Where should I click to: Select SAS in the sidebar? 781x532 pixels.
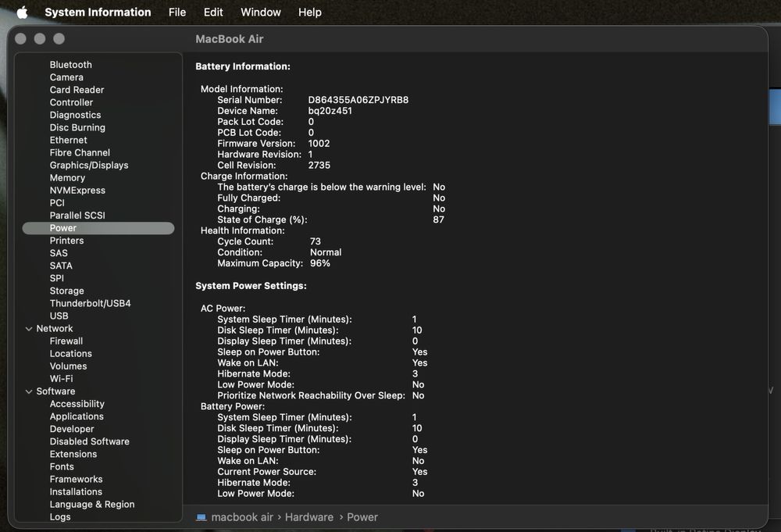[59, 253]
